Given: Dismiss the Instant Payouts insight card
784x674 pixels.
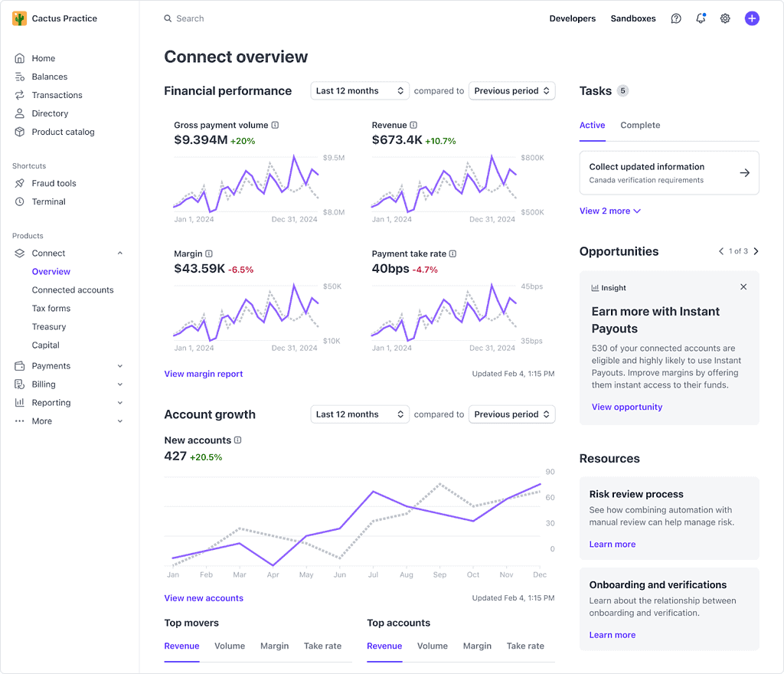Looking at the screenshot, I should 743,286.
